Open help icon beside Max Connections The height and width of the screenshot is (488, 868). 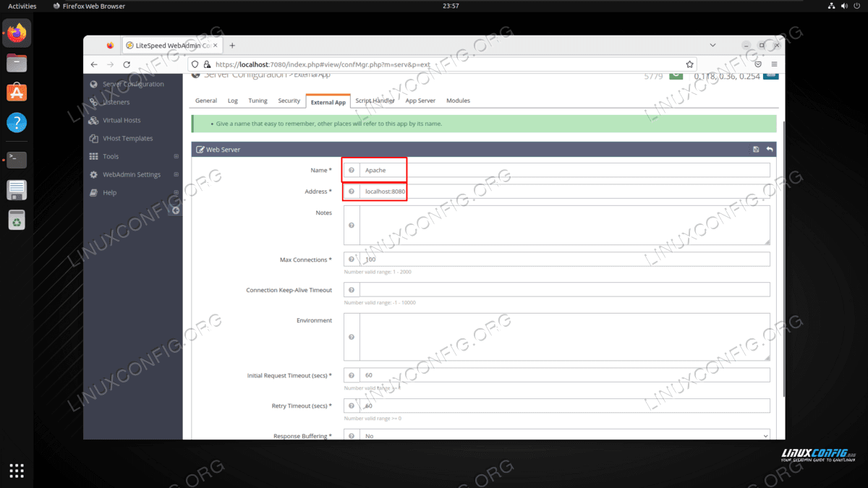click(352, 259)
